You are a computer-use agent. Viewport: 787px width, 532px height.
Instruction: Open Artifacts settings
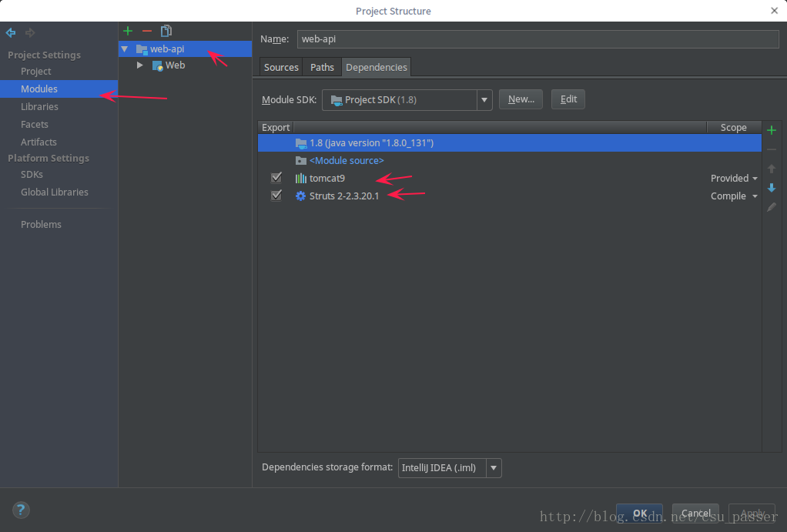[39, 142]
